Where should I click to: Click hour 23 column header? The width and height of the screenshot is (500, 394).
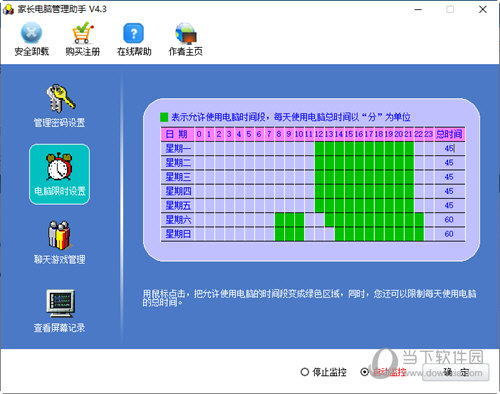(429, 134)
